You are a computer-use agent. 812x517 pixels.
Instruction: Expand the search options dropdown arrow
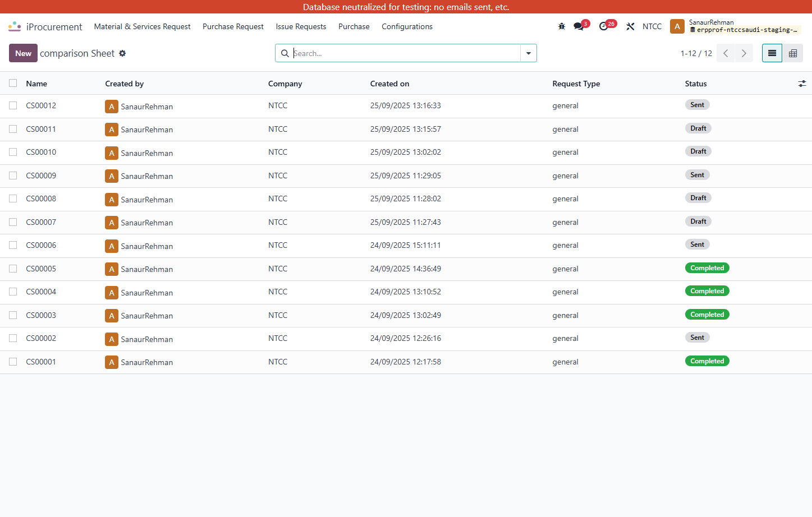click(529, 53)
